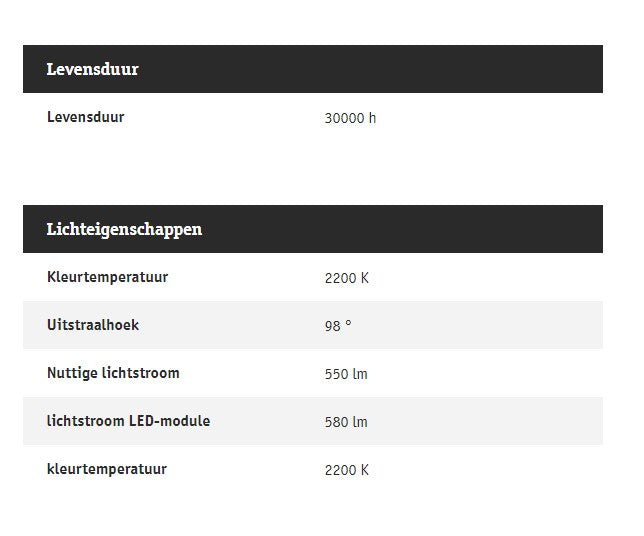Click the lm unit after 580
Image resolution: width=644 pixels, height=536 pixels.
[360, 422]
